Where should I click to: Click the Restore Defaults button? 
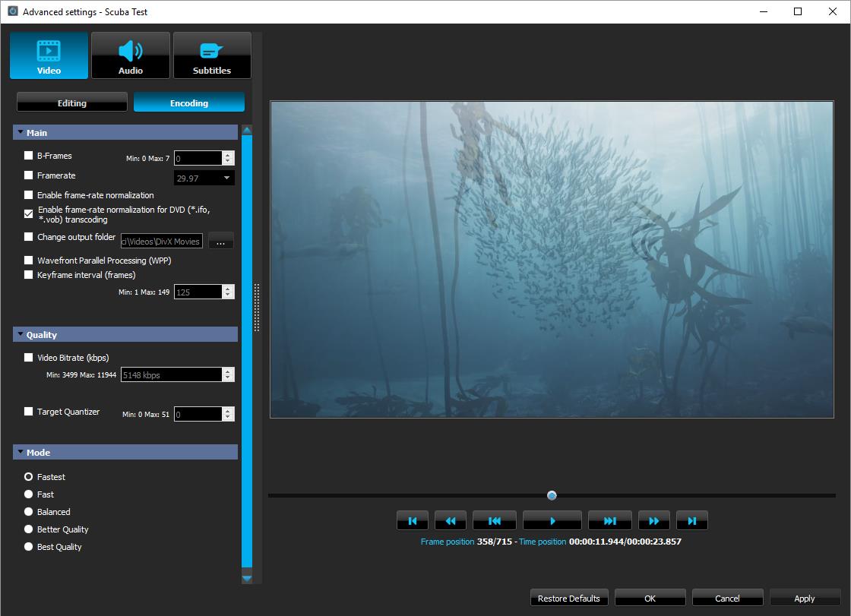[569, 599]
